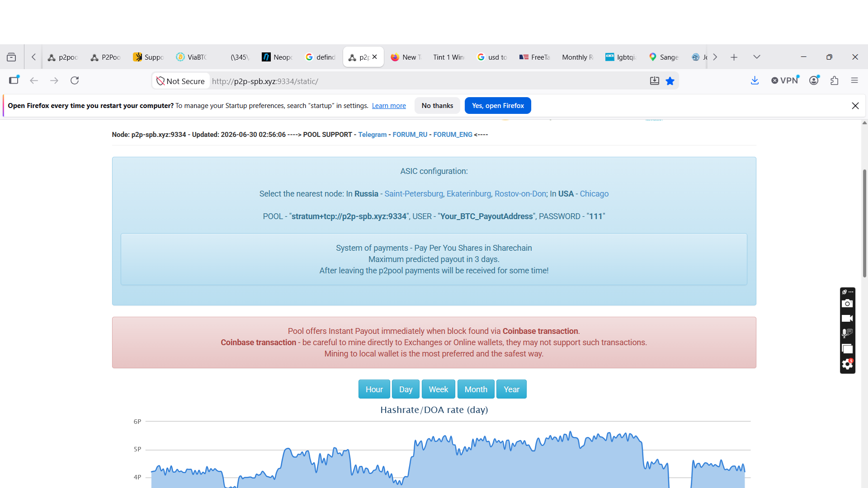Open the FORUM_RU link
This screenshot has width=868, height=488.
tap(410, 135)
